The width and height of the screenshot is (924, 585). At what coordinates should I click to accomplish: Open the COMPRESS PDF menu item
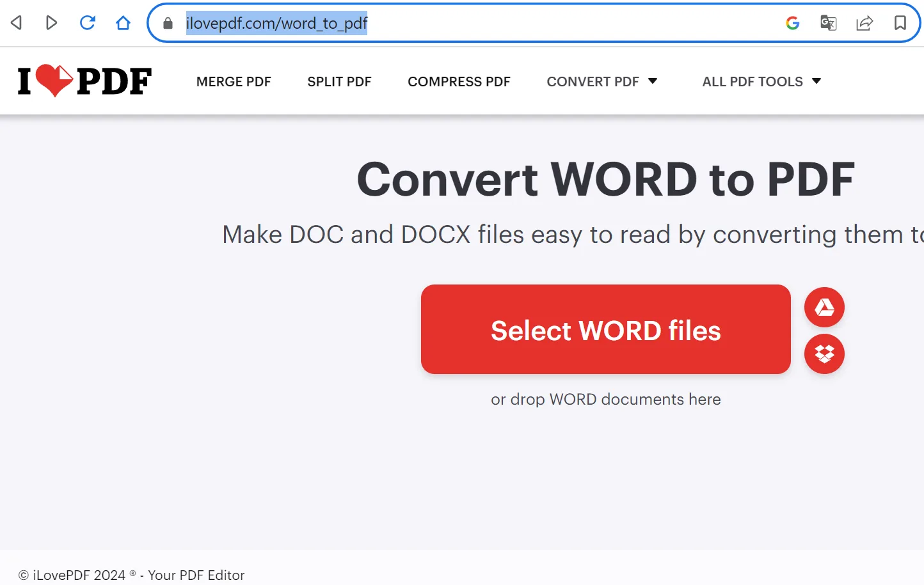click(x=459, y=82)
